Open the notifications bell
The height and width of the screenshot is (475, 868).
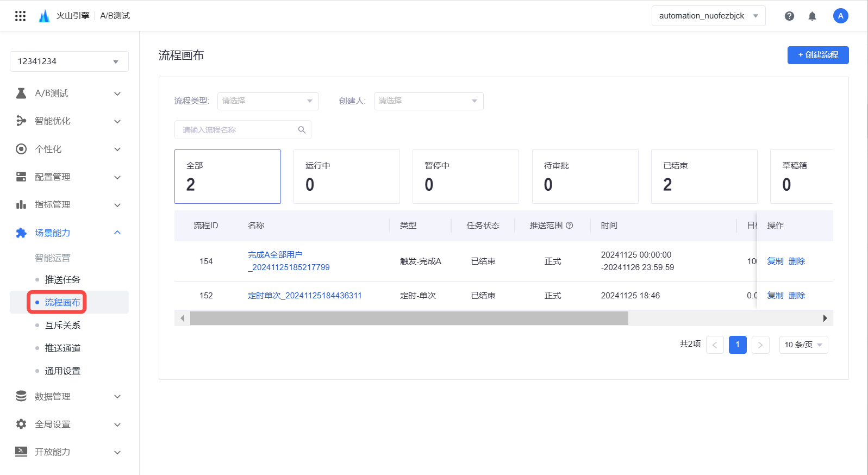coord(812,16)
